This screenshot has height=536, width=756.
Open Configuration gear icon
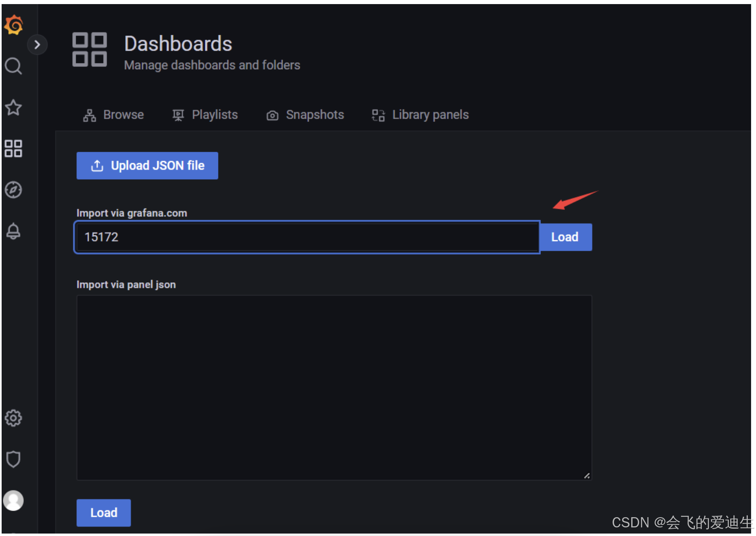point(13,418)
